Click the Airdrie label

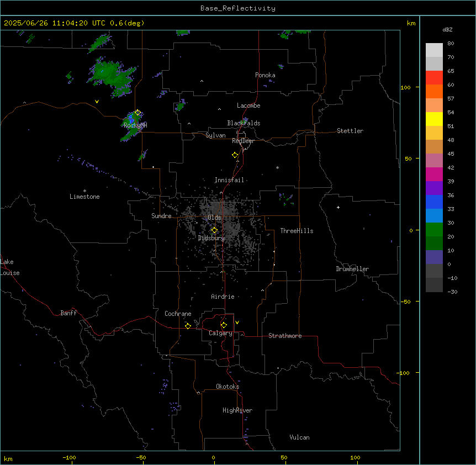tap(223, 297)
